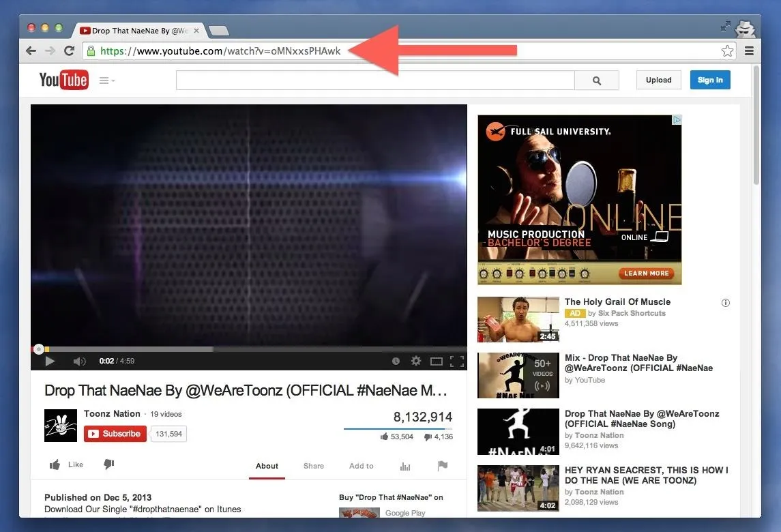The width and height of the screenshot is (781, 532).
Task: Dislike the video with thumbs down
Action: [108, 464]
